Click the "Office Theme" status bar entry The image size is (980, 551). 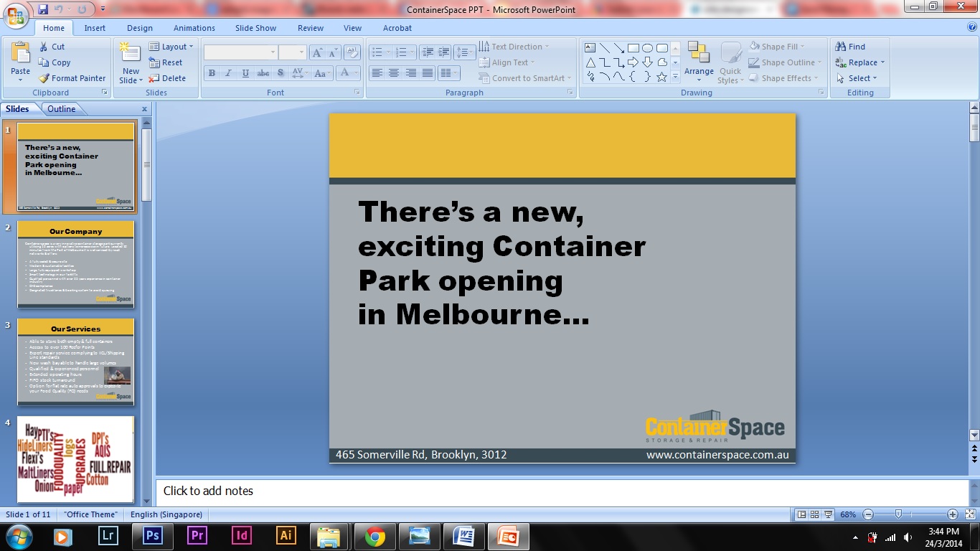pyautogui.click(x=90, y=514)
